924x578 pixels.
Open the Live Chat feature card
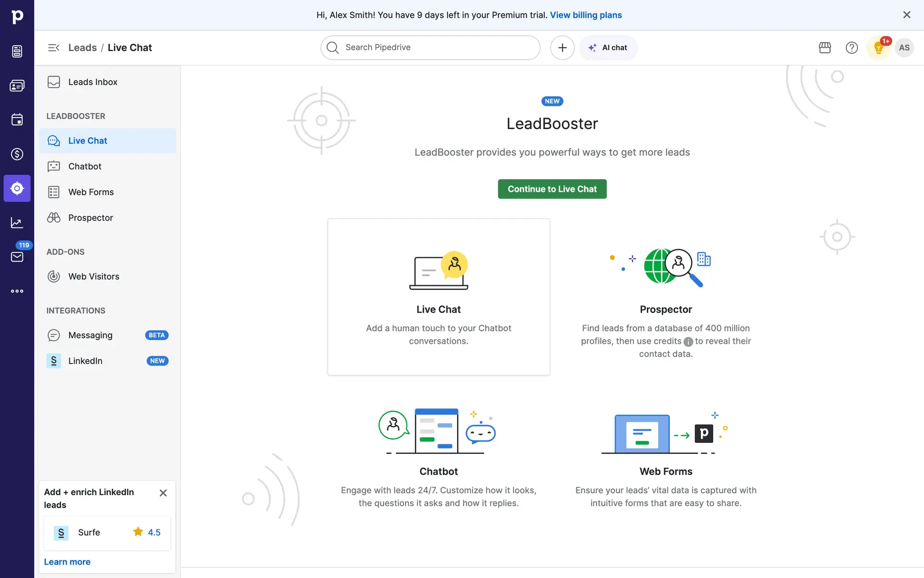pos(438,297)
